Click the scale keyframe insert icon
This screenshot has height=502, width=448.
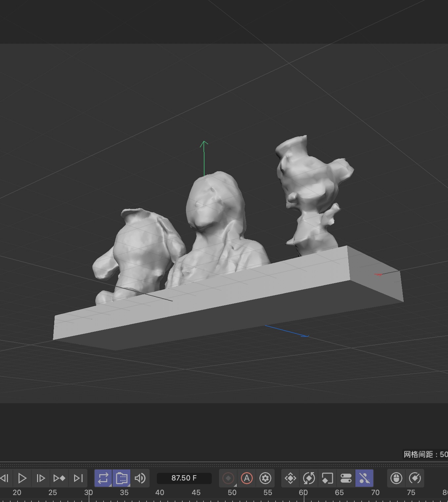click(328, 478)
